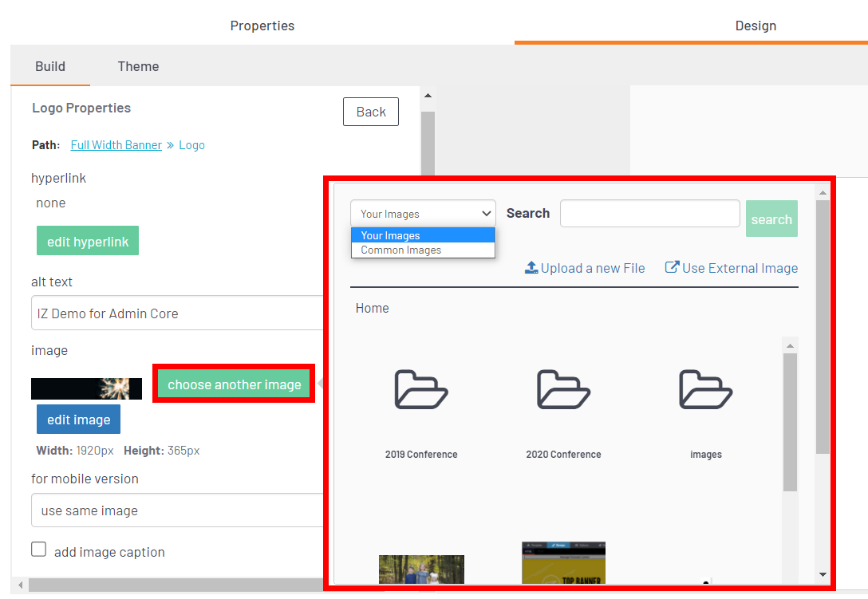Click inside the image Search text field
Image resolution: width=868 pixels, height=599 pixels.
click(649, 214)
